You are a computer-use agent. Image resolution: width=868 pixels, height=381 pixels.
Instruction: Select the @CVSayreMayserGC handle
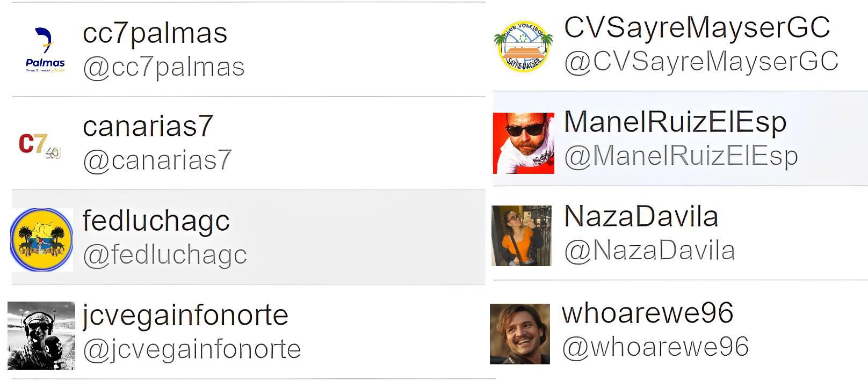point(701,62)
